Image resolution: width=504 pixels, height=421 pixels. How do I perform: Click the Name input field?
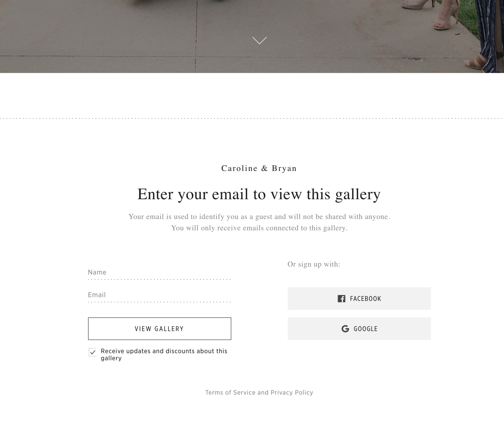click(159, 273)
